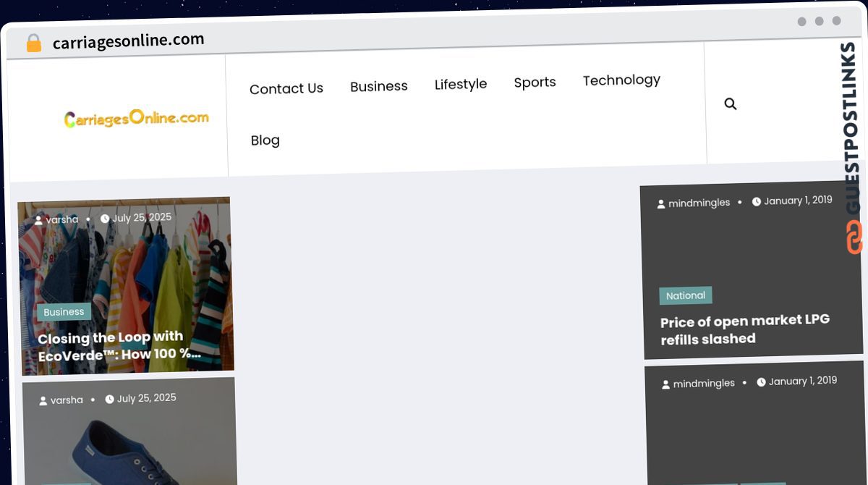The height and width of the screenshot is (485, 868).
Task: Click user icon next to first varsha
Action: click(39, 221)
